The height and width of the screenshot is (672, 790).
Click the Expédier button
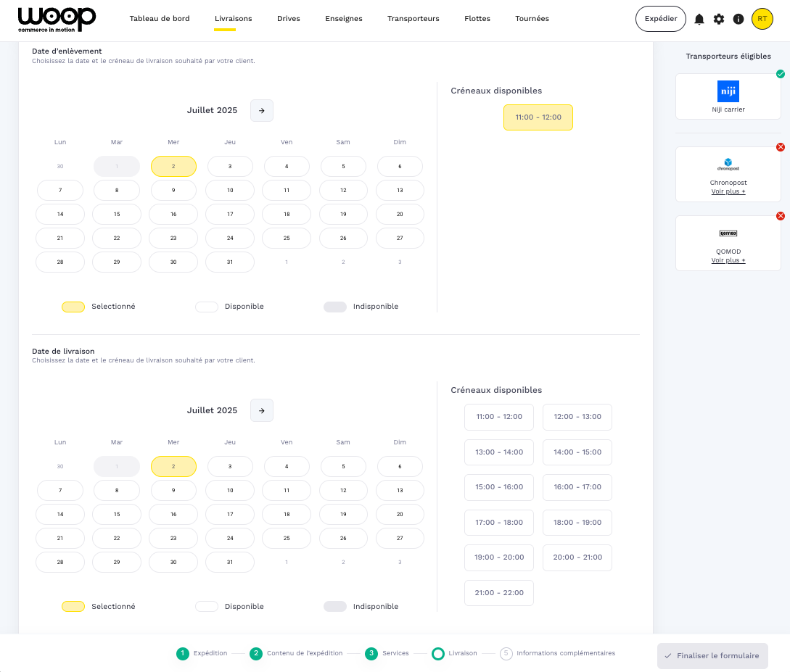(660, 19)
